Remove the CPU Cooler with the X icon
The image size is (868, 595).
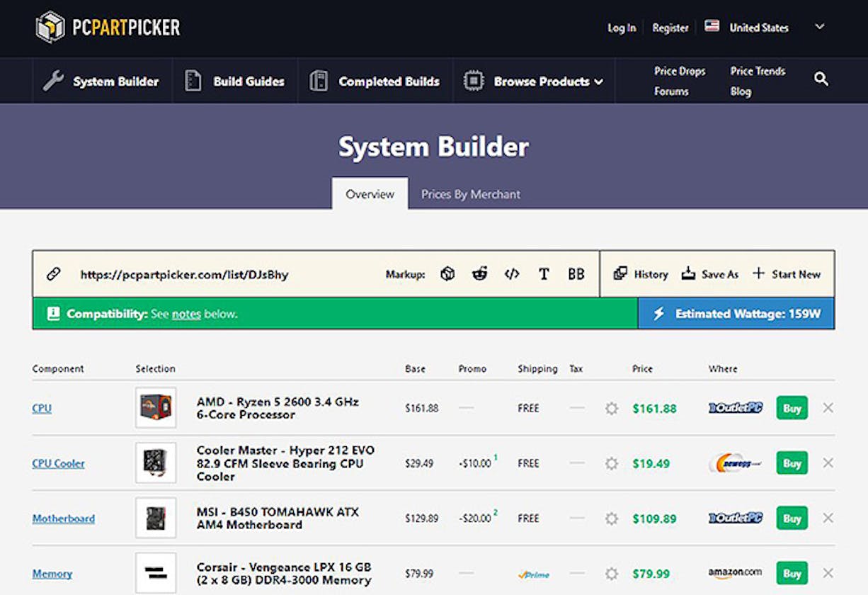828,463
